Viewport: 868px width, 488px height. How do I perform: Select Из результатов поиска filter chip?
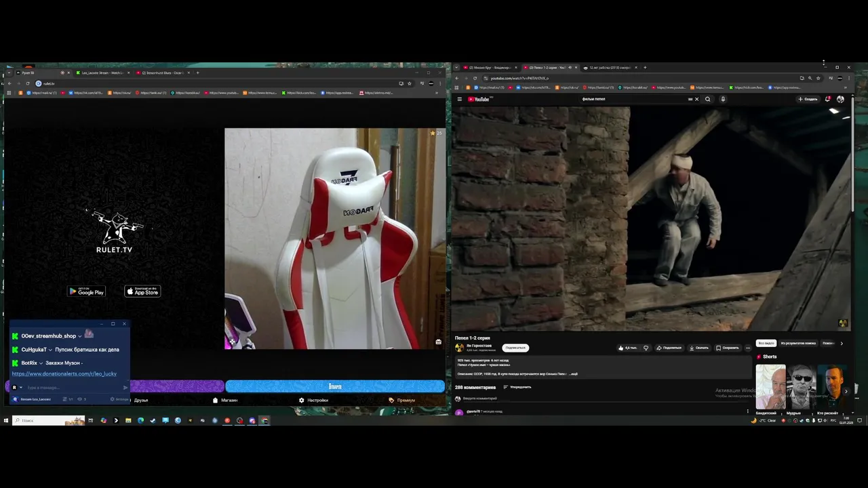point(798,343)
